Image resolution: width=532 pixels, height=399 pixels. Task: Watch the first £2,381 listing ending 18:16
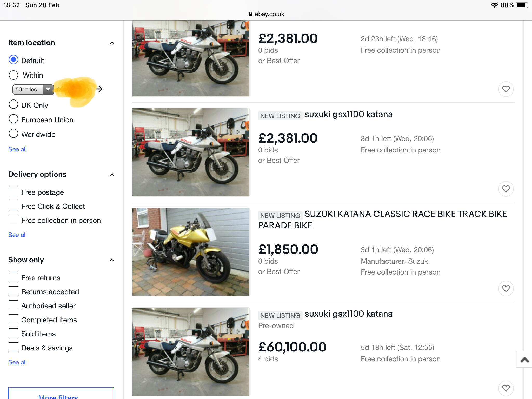(506, 89)
